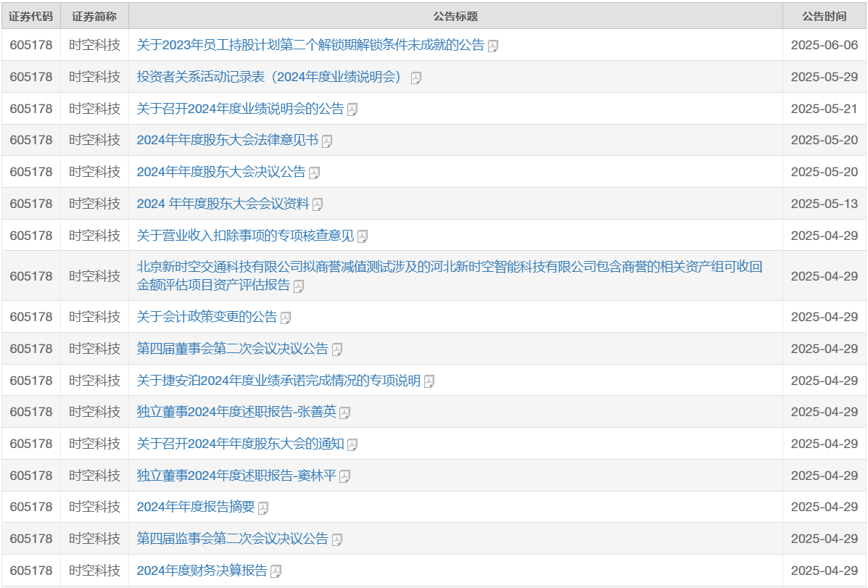Click PDF icon beside 2024年度财务决算报告
The height and width of the screenshot is (588, 868).
click(x=276, y=571)
